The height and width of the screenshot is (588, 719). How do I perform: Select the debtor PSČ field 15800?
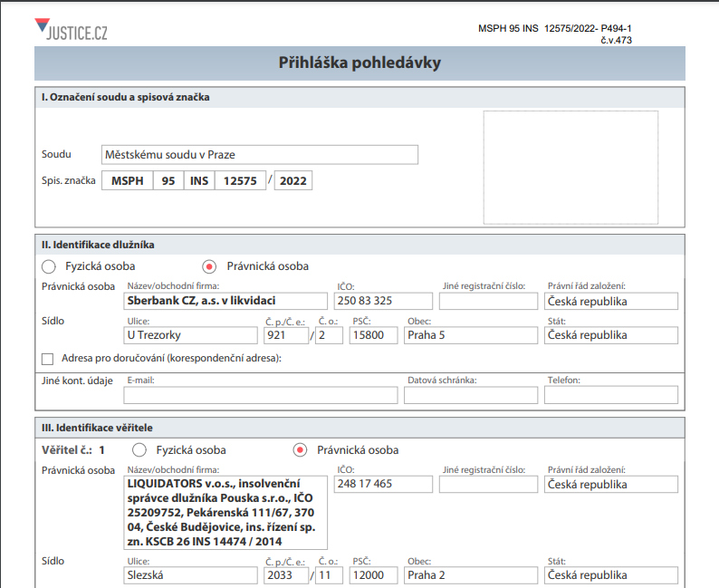click(373, 335)
